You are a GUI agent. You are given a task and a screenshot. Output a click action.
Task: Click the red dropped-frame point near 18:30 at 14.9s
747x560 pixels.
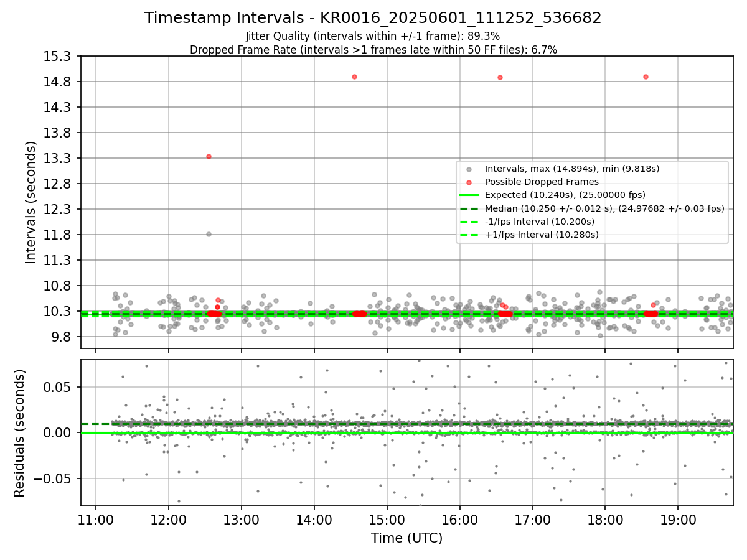coord(646,77)
